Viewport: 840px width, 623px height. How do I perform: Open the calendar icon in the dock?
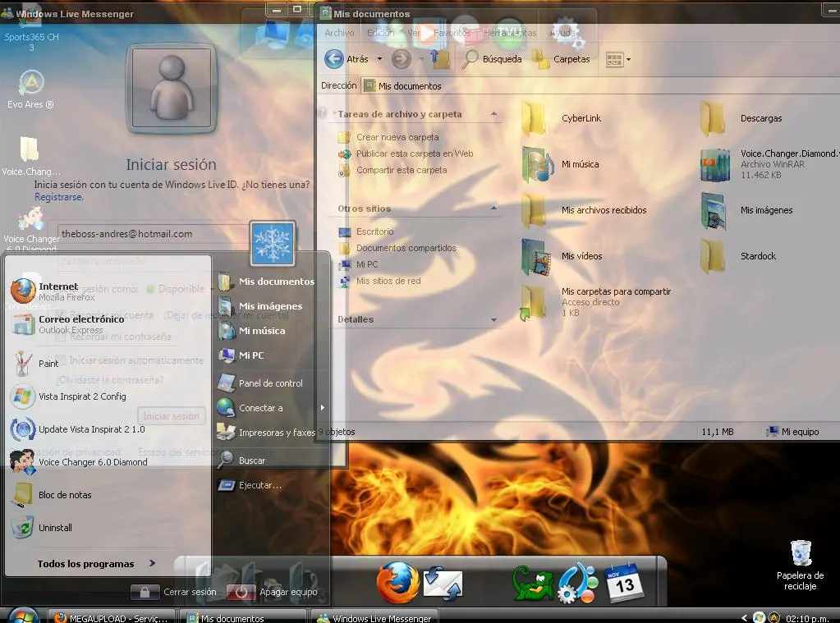(x=623, y=583)
